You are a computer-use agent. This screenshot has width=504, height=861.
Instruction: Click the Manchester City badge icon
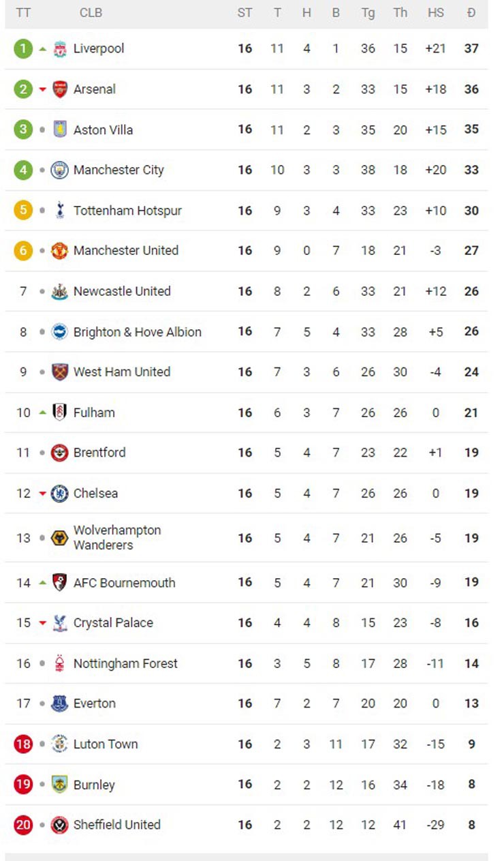click(x=60, y=170)
